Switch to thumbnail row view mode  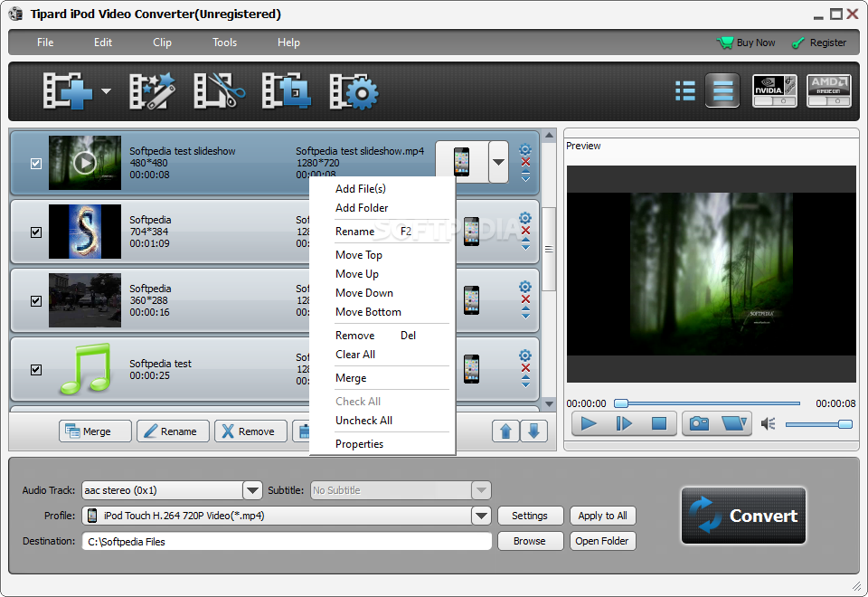(x=722, y=90)
